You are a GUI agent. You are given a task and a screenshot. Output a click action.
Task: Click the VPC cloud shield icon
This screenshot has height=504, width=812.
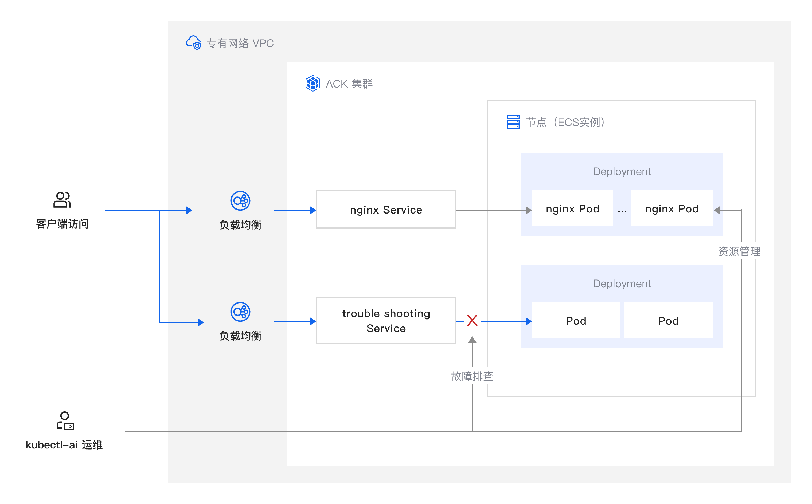193,43
